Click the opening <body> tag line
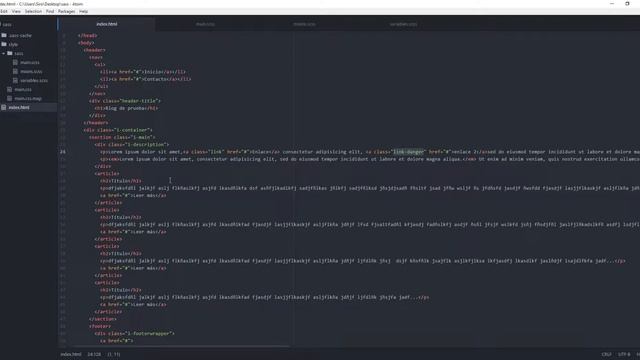640x360 pixels. [x=86, y=43]
